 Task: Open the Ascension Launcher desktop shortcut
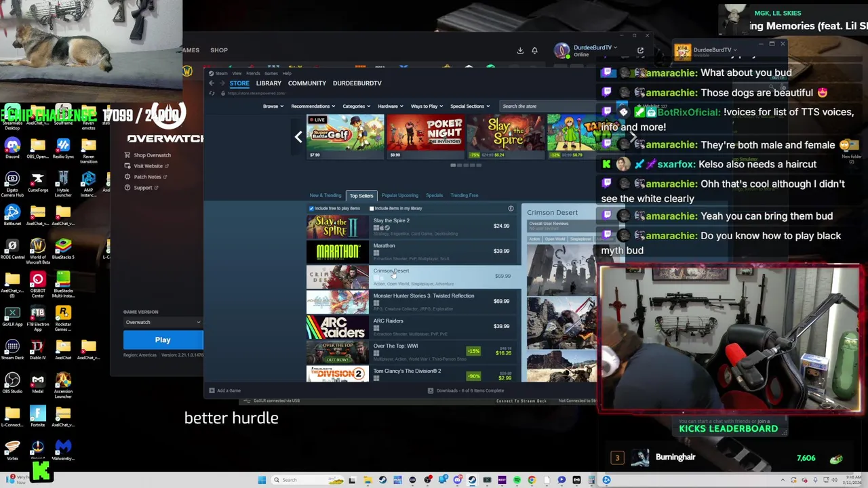(x=63, y=385)
